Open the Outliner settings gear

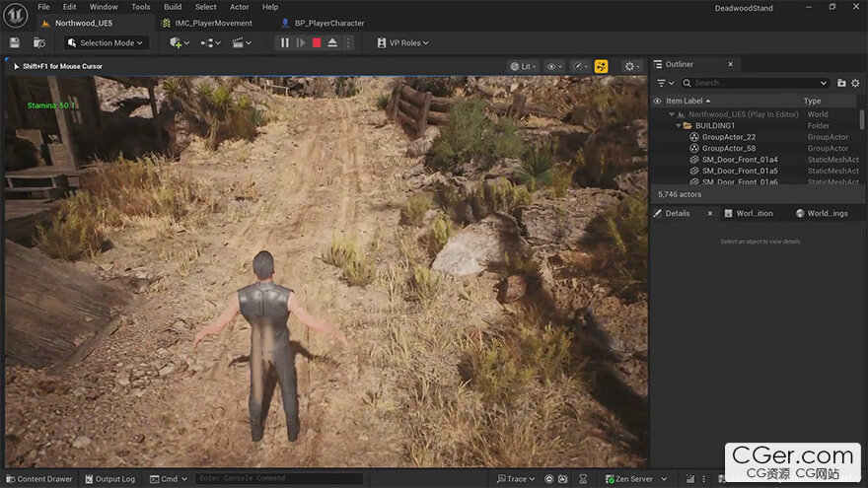pyautogui.click(x=856, y=83)
